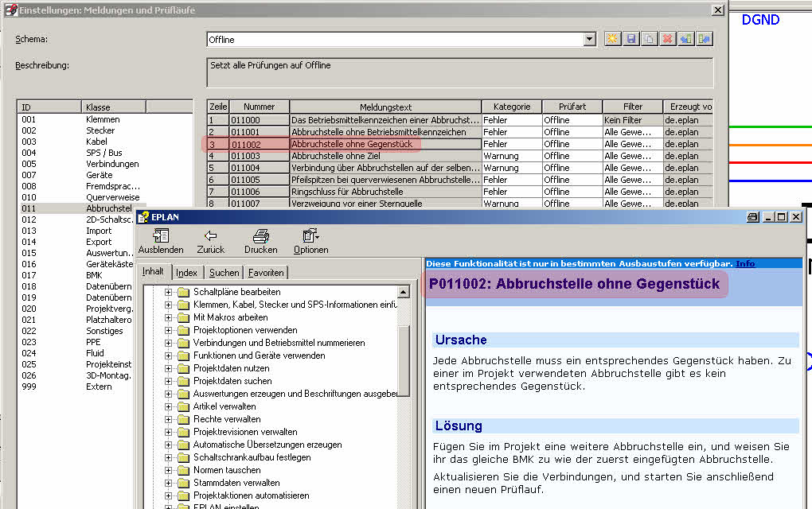
Task: Switch to the Favoriten tab
Action: (266, 273)
